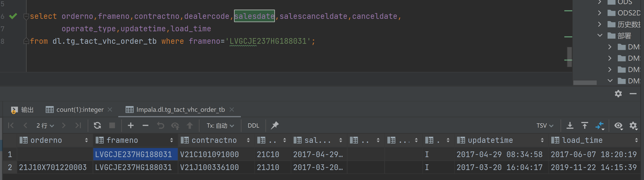This screenshot has width=644, height=180.
Task: Collapse the 部署 folder in the tree
Action: (x=600, y=35)
